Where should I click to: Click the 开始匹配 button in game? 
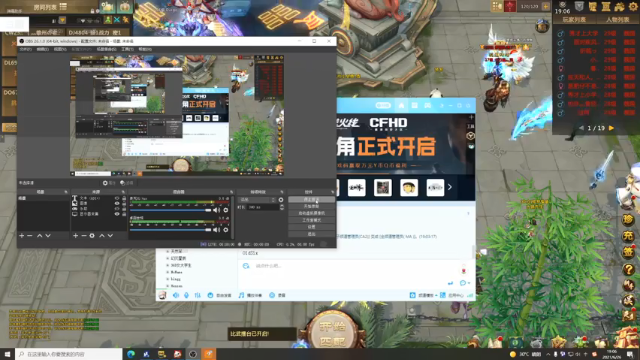coord(333,333)
